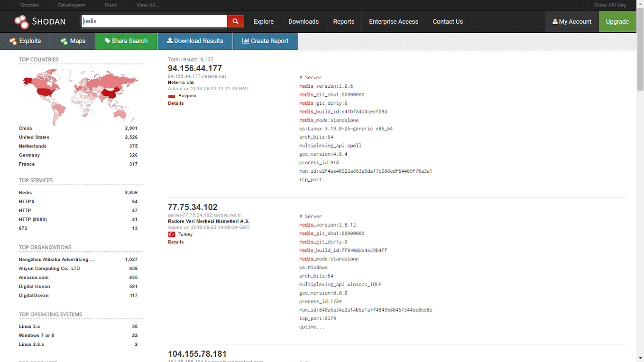Follow the 77.75.34.102 host link
This screenshot has width=644, height=362.
tap(192, 207)
